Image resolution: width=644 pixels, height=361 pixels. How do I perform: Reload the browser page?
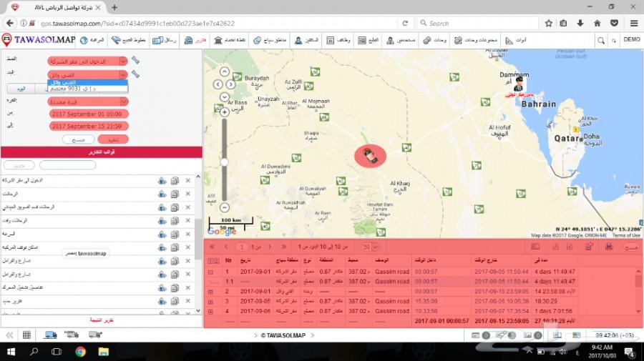pyautogui.click(x=405, y=24)
